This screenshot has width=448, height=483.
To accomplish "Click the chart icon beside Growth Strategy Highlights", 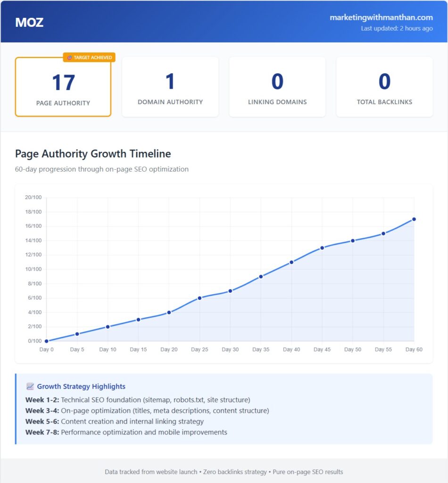I will (30, 386).
